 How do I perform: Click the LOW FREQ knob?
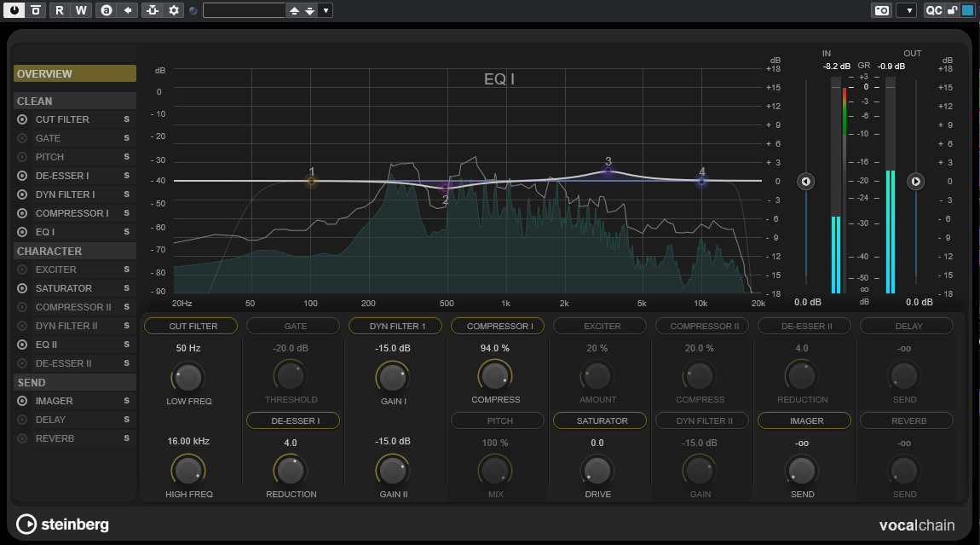pos(188,377)
